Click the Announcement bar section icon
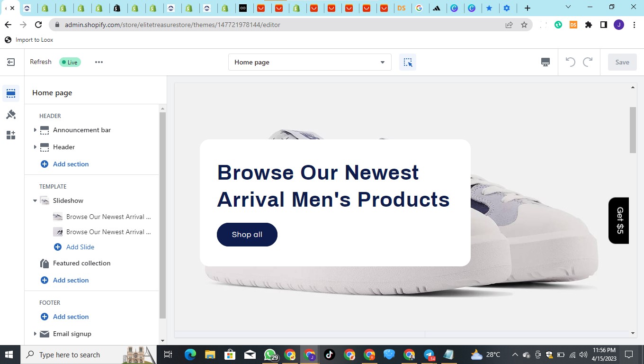 tap(45, 130)
